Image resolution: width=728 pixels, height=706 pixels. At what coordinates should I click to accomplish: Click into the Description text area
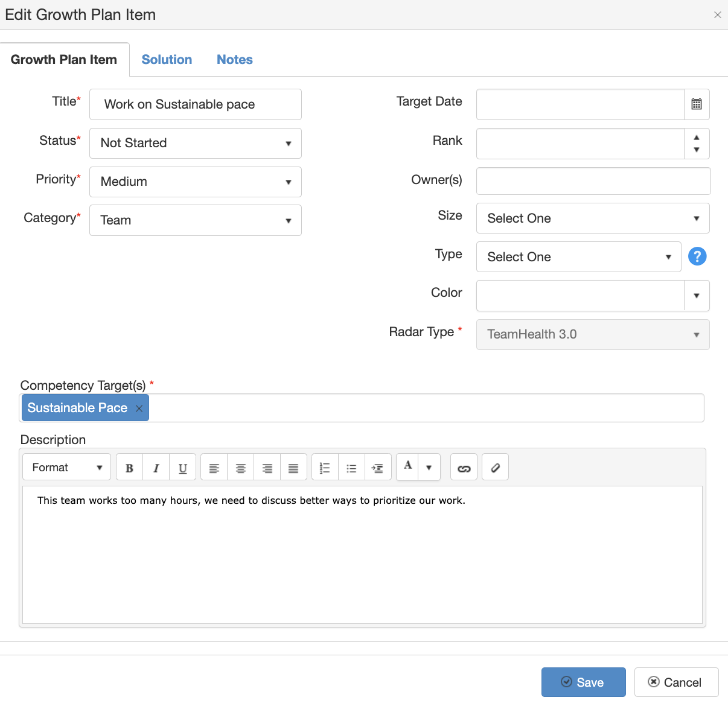point(362,555)
